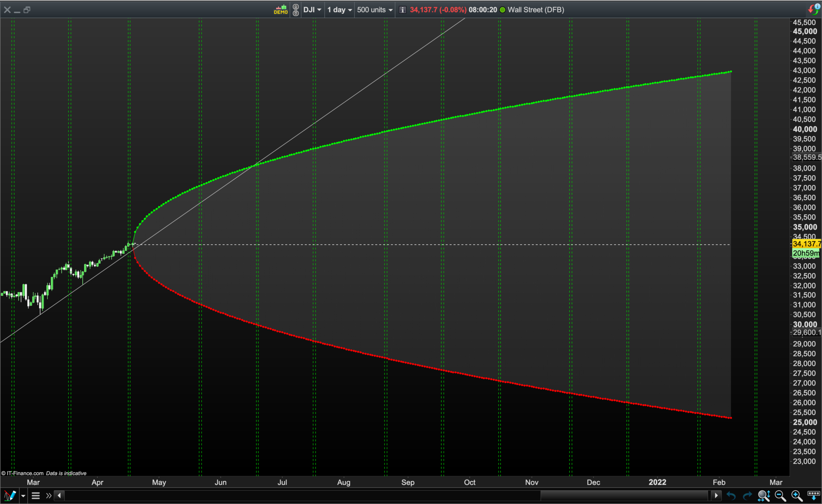Undo last action with blue arrow
The image size is (822, 504).
click(731, 496)
